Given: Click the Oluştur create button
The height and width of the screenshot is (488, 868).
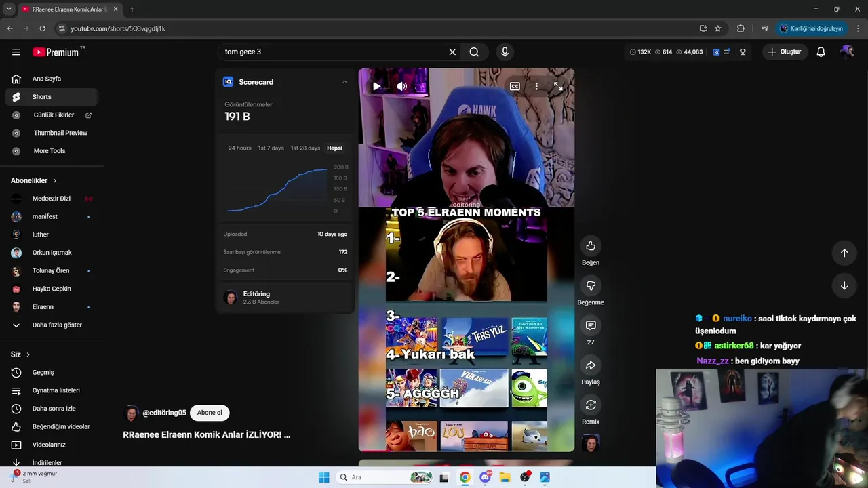Looking at the screenshot, I should click(x=785, y=52).
